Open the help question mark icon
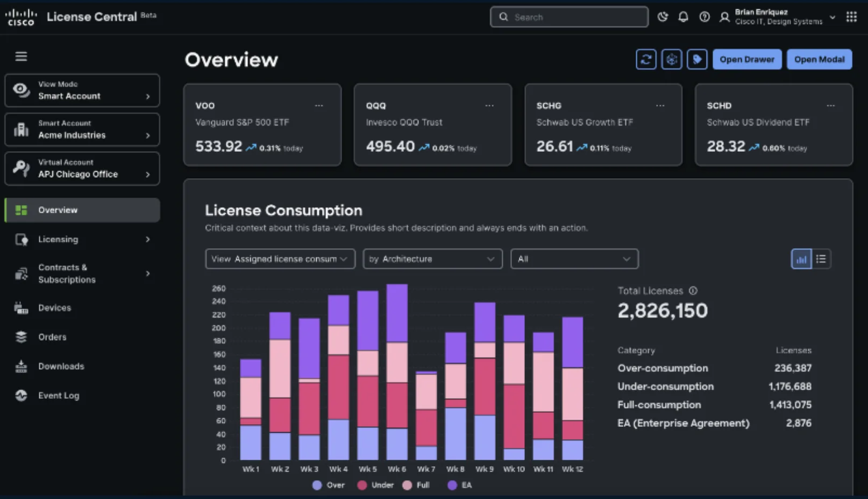 coord(705,17)
